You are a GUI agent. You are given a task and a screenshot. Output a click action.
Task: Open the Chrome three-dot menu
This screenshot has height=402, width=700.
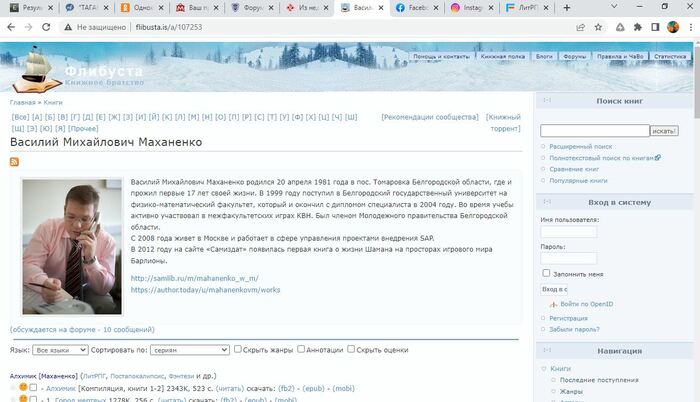coord(691,27)
